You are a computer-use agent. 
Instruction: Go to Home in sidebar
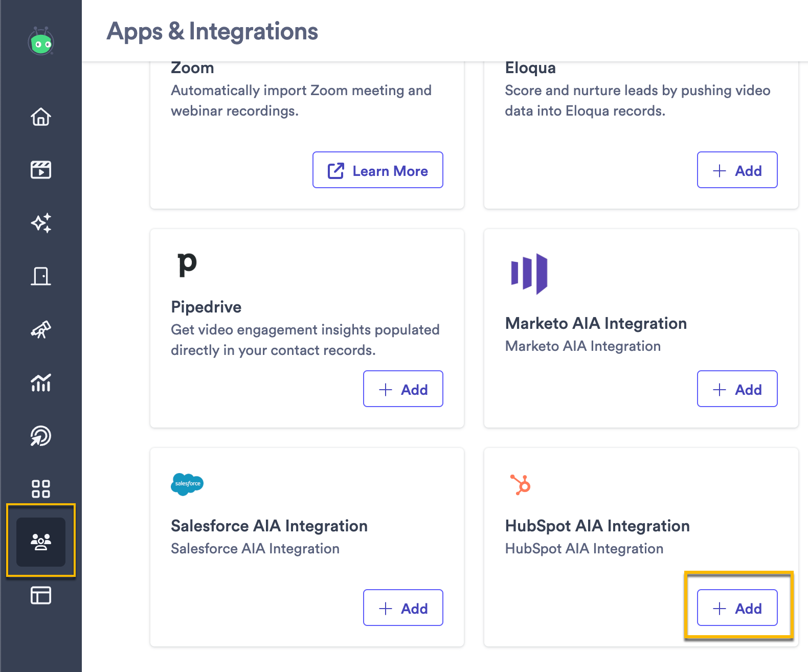pyautogui.click(x=41, y=117)
